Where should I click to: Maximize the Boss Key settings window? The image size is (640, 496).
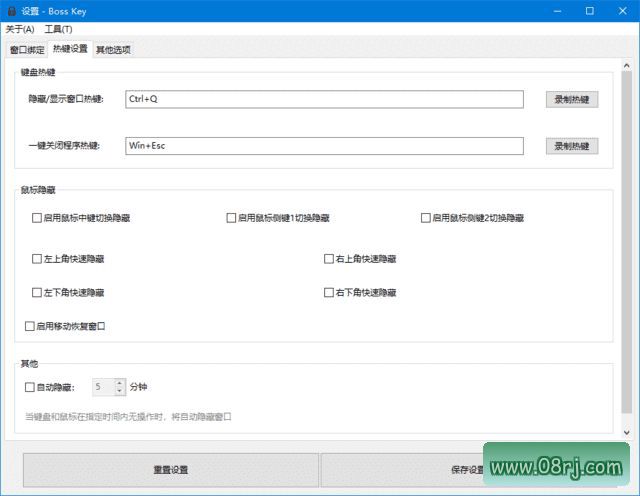click(x=590, y=11)
